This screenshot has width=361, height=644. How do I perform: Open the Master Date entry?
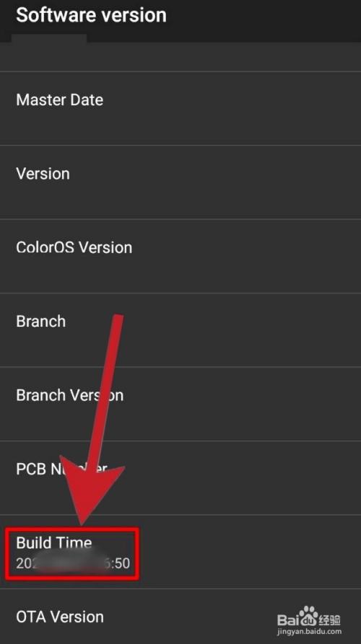click(x=180, y=108)
